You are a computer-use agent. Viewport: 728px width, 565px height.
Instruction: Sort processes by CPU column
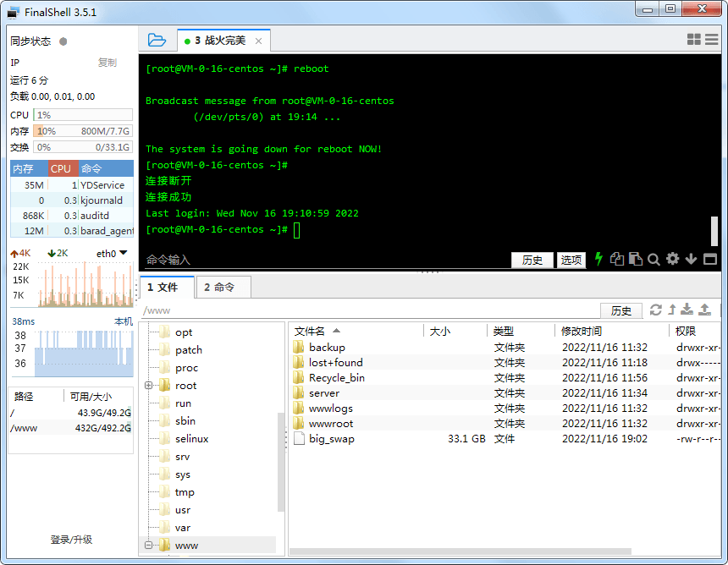tap(63, 168)
